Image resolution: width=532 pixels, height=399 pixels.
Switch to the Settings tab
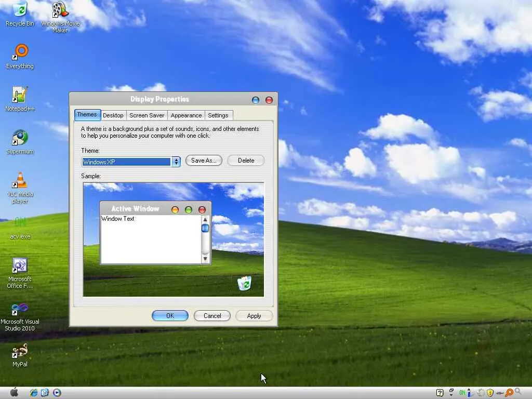point(218,115)
